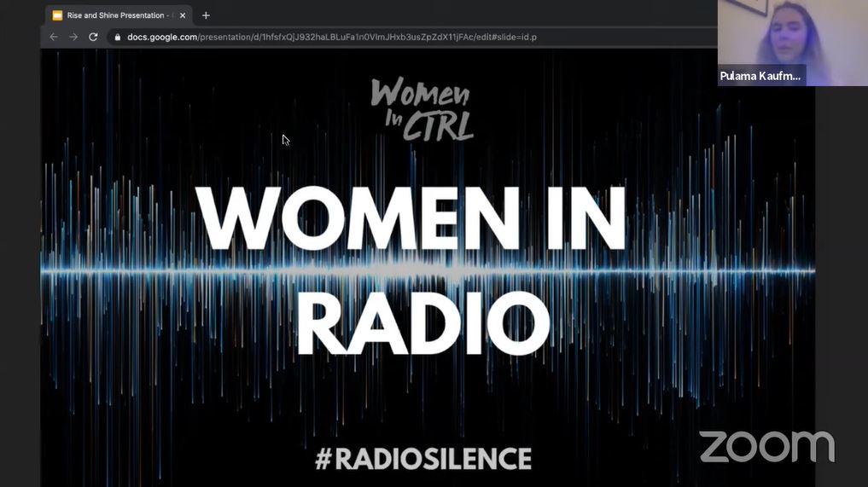868x487 pixels.
Task: Click Pulama Kaufm... webcam thumbnail
Action: point(793,43)
